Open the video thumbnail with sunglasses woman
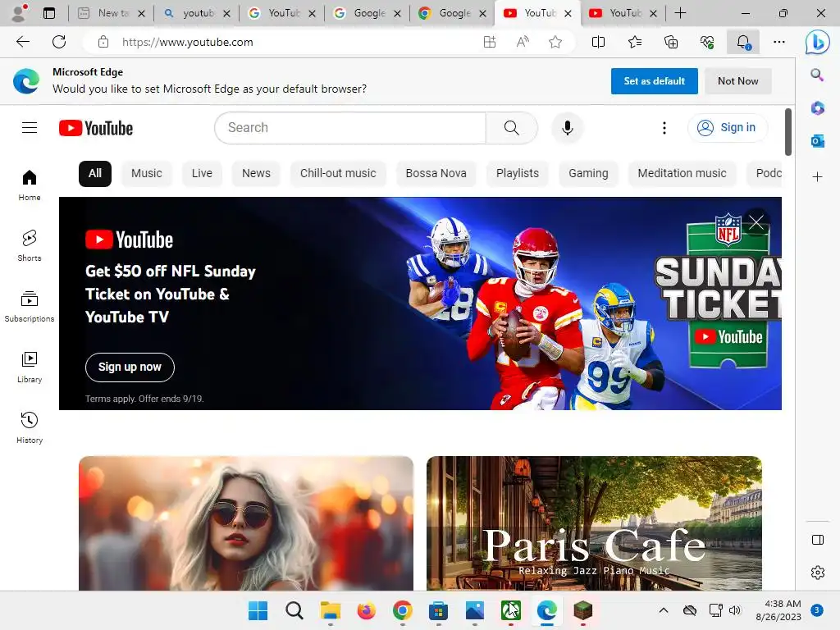Image resolution: width=840 pixels, height=630 pixels. [246, 523]
